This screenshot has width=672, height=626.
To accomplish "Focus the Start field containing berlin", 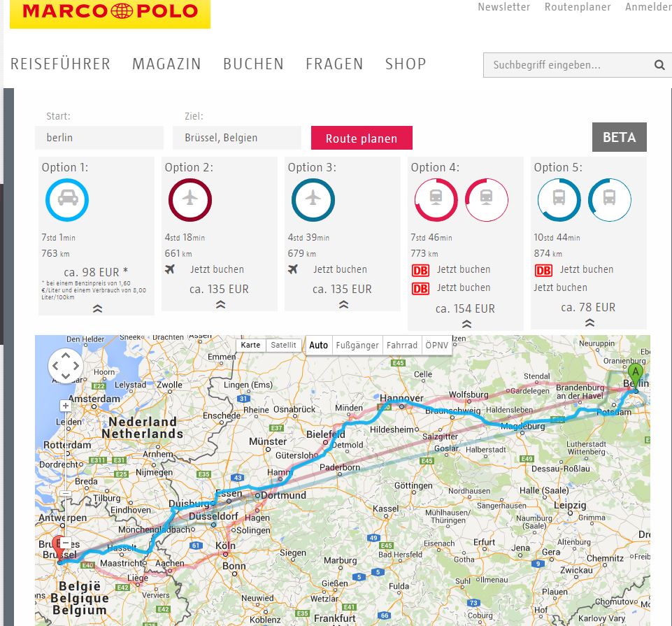I will (99, 138).
